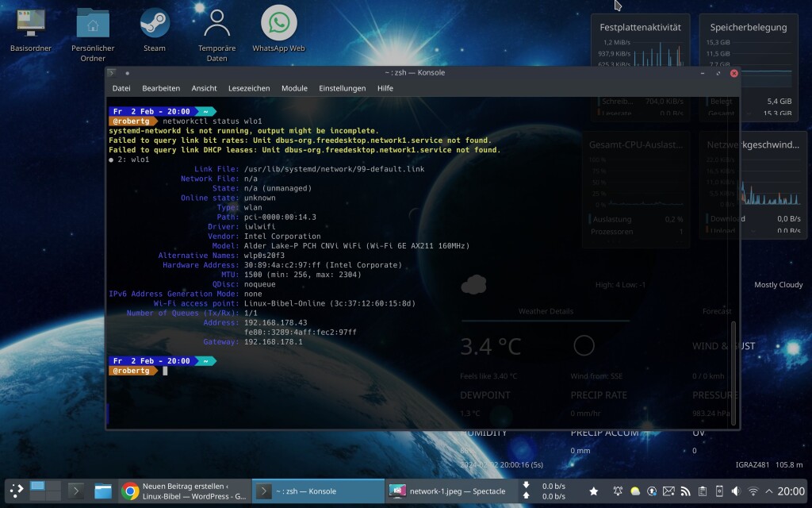Screen dimensions: 812x508
Task: Toggle the pin dot in the Konsole title bar
Action: (128, 73)
